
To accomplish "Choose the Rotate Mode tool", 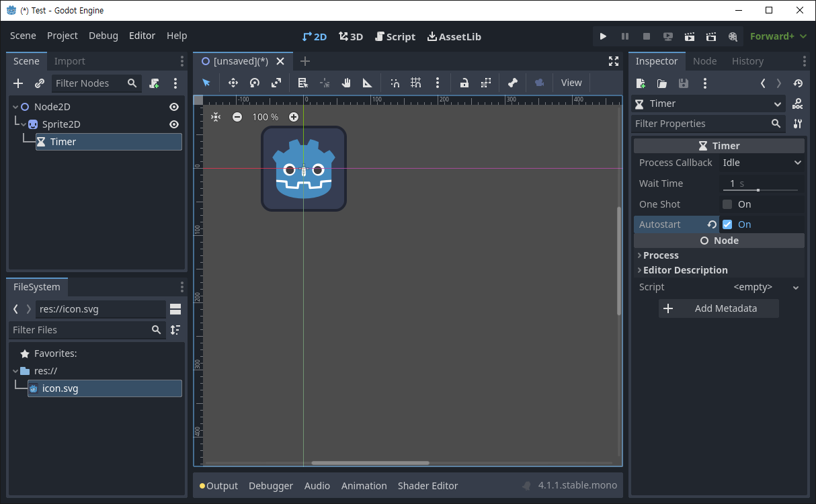I will point(255,83).
